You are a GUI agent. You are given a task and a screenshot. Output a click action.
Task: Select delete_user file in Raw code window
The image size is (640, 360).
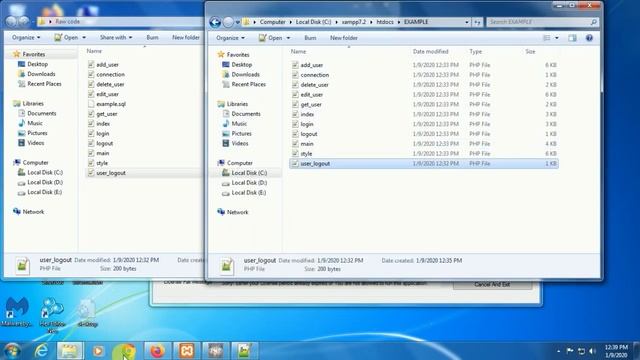tap(110, 84)
